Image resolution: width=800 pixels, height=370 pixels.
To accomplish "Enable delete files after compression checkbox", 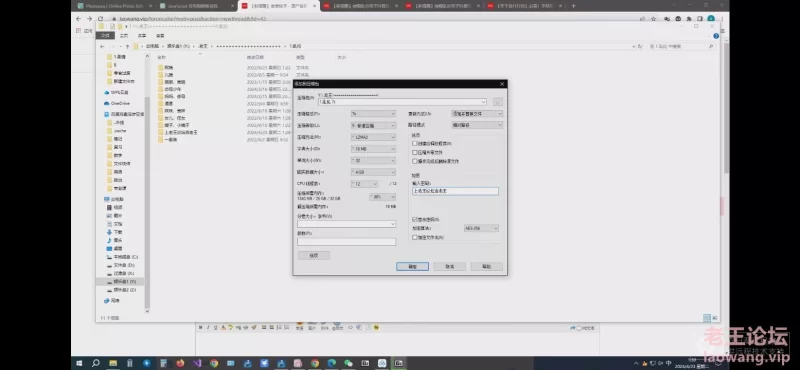I will tap(414, 161).
